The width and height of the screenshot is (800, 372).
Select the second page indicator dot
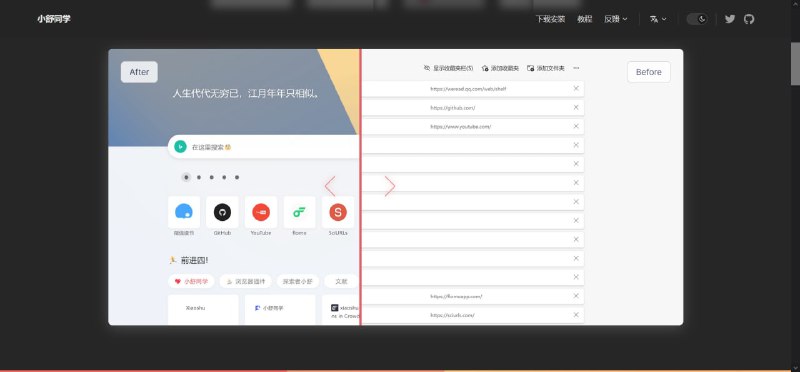pos(199,177)
